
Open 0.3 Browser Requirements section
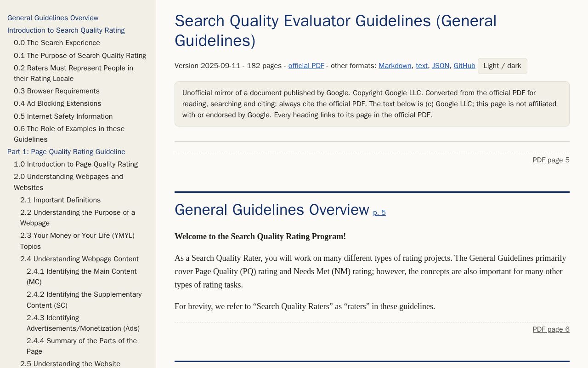pyautogui.click(x=57, y=91)
